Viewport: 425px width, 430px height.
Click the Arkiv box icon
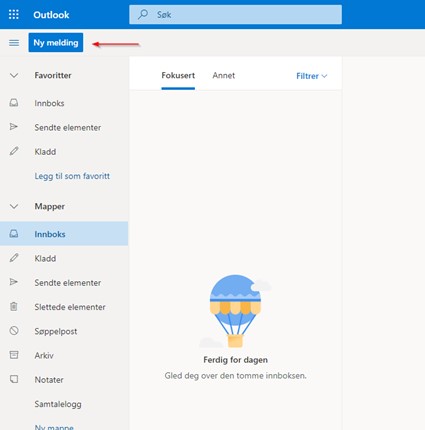[14, 355]
